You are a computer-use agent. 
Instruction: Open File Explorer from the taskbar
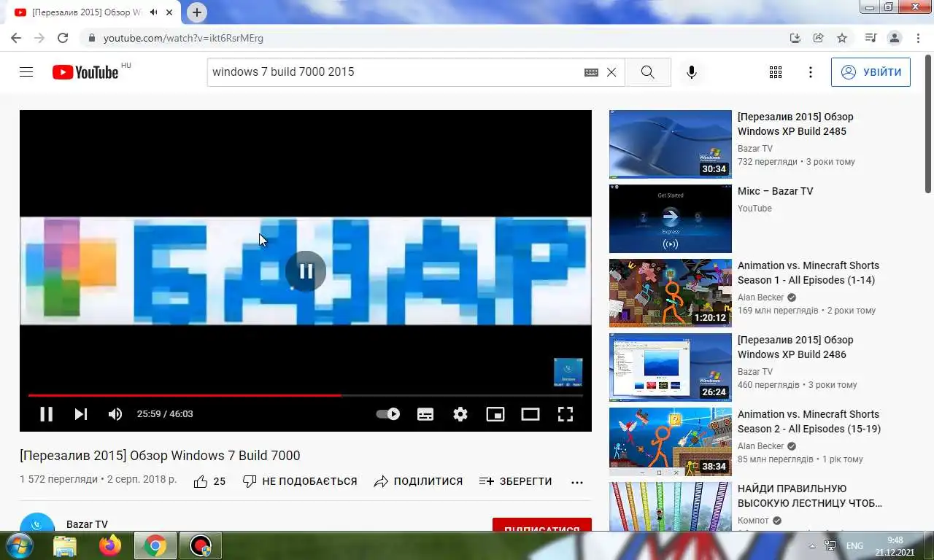[65, 545]
